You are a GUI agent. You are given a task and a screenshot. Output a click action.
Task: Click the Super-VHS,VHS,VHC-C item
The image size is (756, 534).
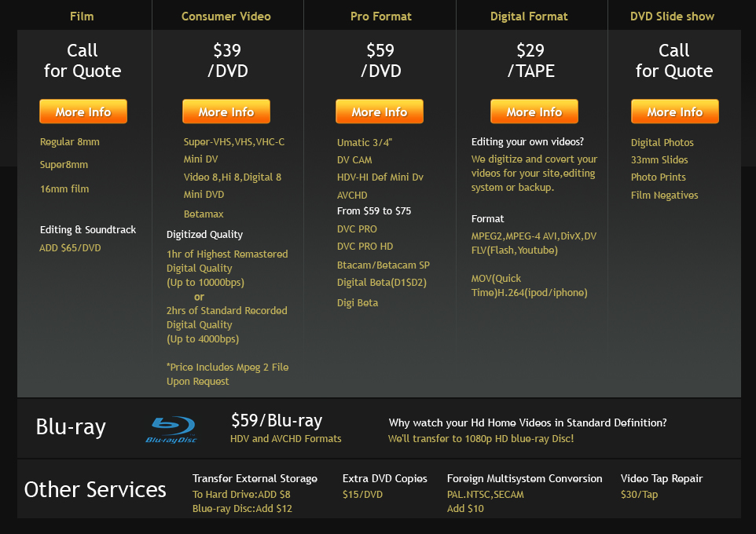(x=233, y=142)
